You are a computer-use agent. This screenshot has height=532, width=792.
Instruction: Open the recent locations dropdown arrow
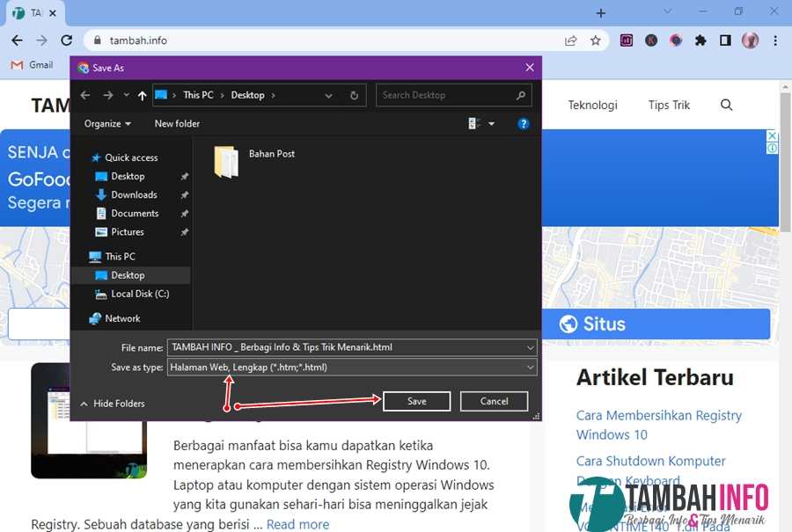point(126,95)
